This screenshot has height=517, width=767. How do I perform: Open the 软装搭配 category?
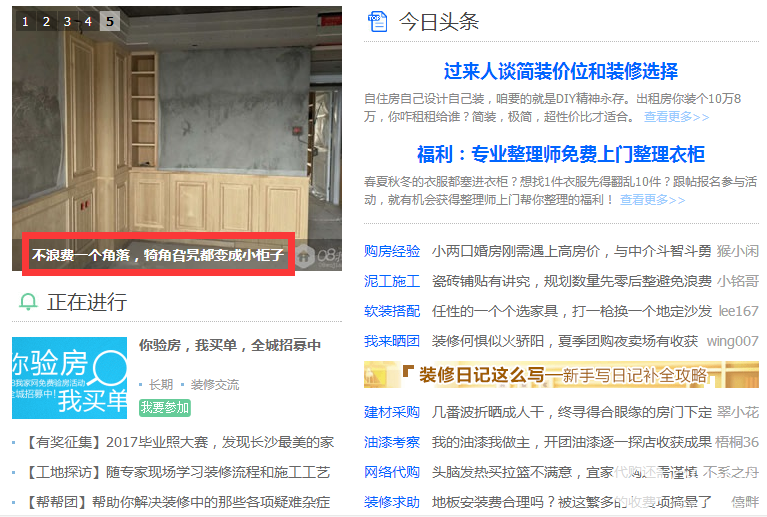[x=392, y=312]
